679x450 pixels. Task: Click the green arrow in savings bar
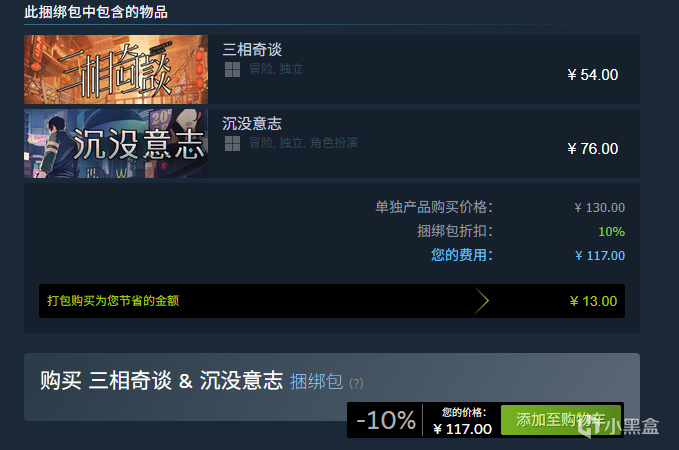481,301
